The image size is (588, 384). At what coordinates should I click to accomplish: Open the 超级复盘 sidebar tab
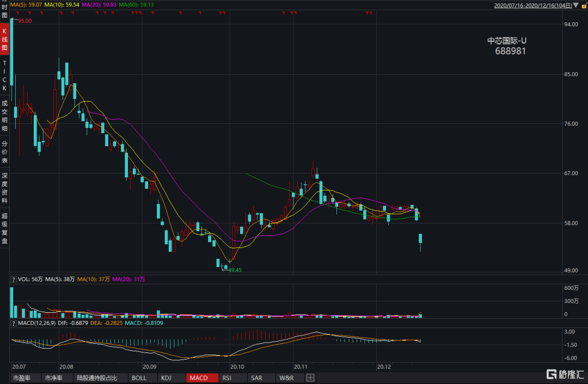(4, 228)
